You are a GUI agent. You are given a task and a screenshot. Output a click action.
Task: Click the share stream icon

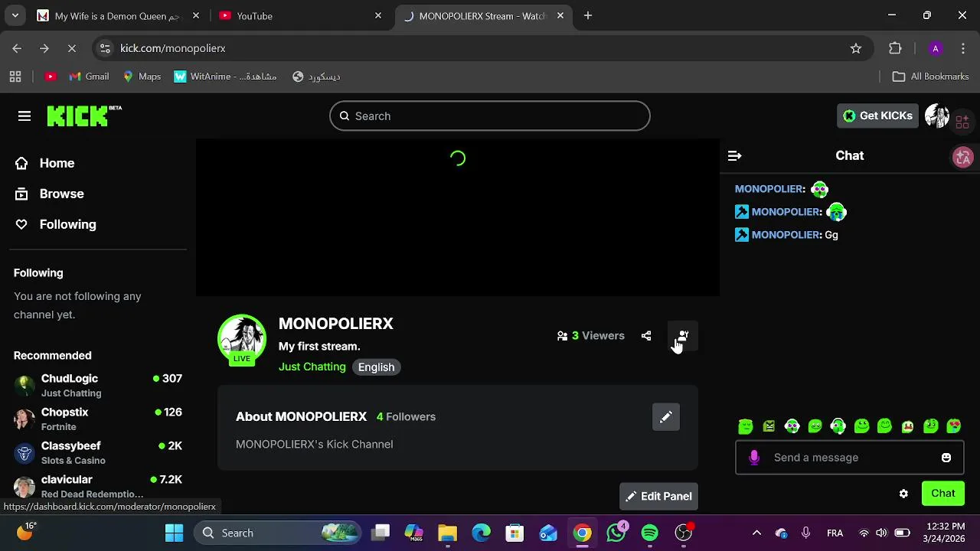click(646, 336)
